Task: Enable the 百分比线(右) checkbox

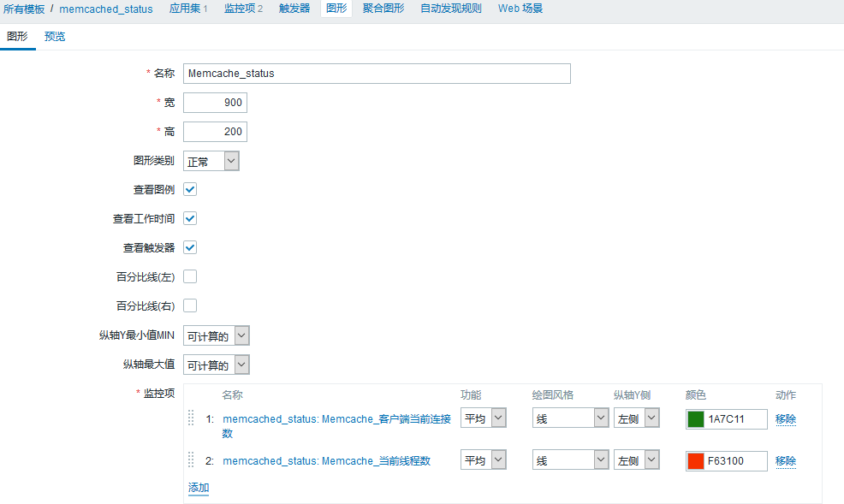Action: tap(191, 305)
